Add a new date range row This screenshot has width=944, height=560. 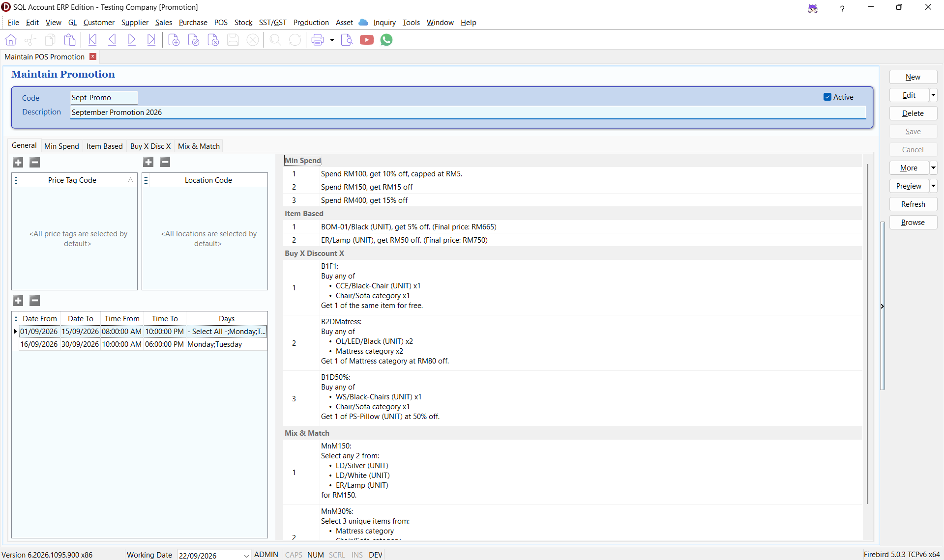point(18,301)
